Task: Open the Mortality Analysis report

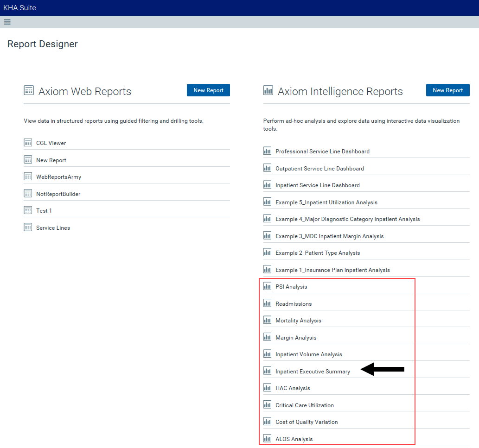Action: pos(298,321)
